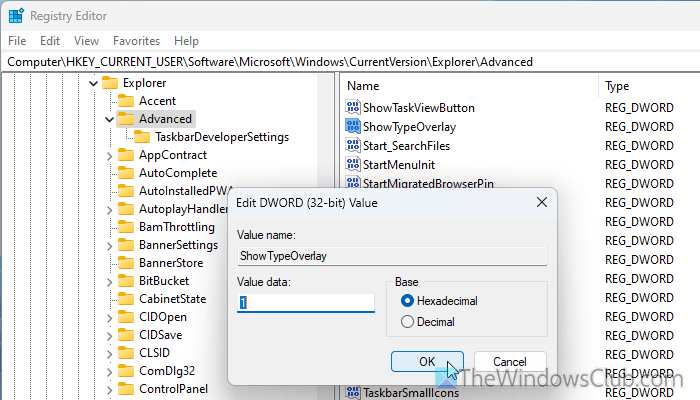Click the CIDSave folder icon
The width and height of the screenshot is (700, 400).
(126, 335)
